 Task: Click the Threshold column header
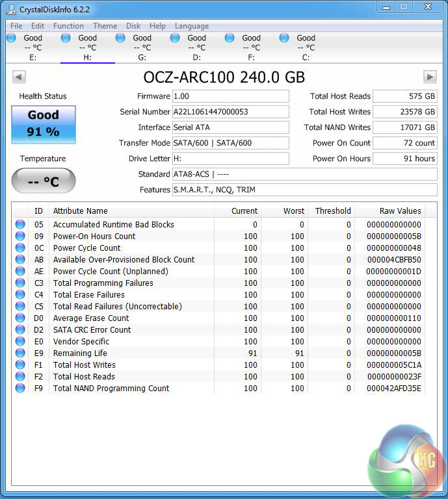click(x=332, y=211)
